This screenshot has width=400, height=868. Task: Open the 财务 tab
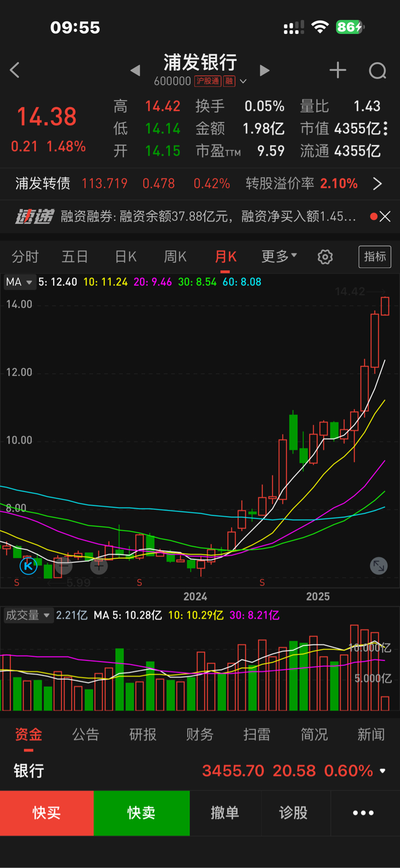pos(200,735)
